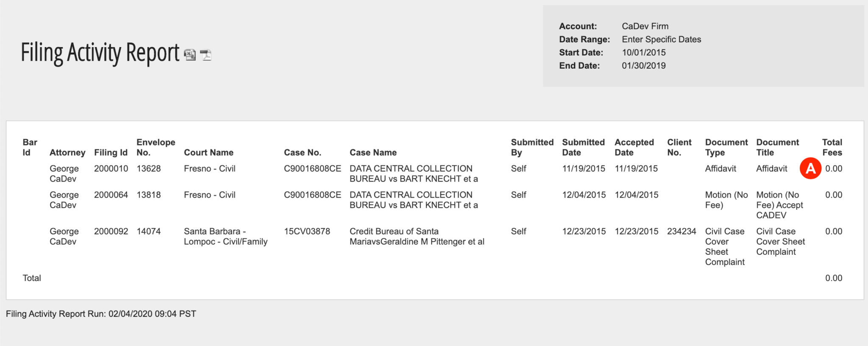This screenshot has width=868, height=346.
Task: Click the Excel icon beside the report title
Action: pyautogui.click(x=190, y=54)
